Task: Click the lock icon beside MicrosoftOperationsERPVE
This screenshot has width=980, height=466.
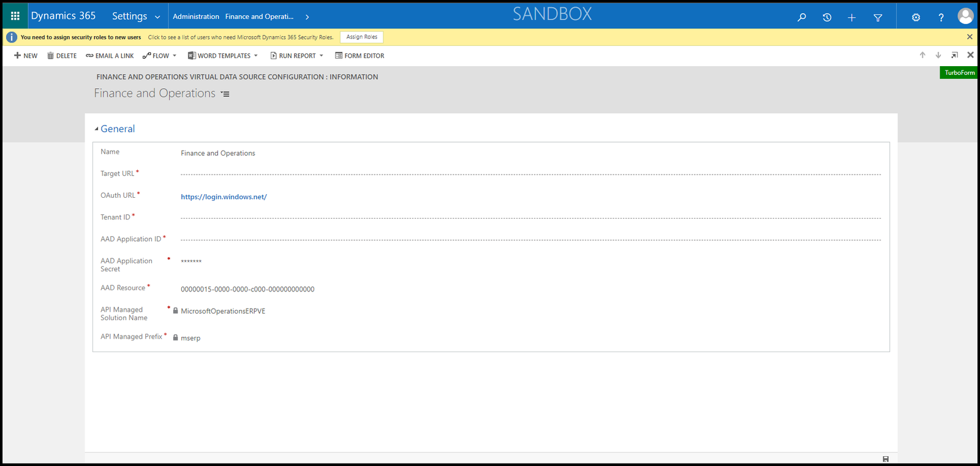Action: pos(175,310)
